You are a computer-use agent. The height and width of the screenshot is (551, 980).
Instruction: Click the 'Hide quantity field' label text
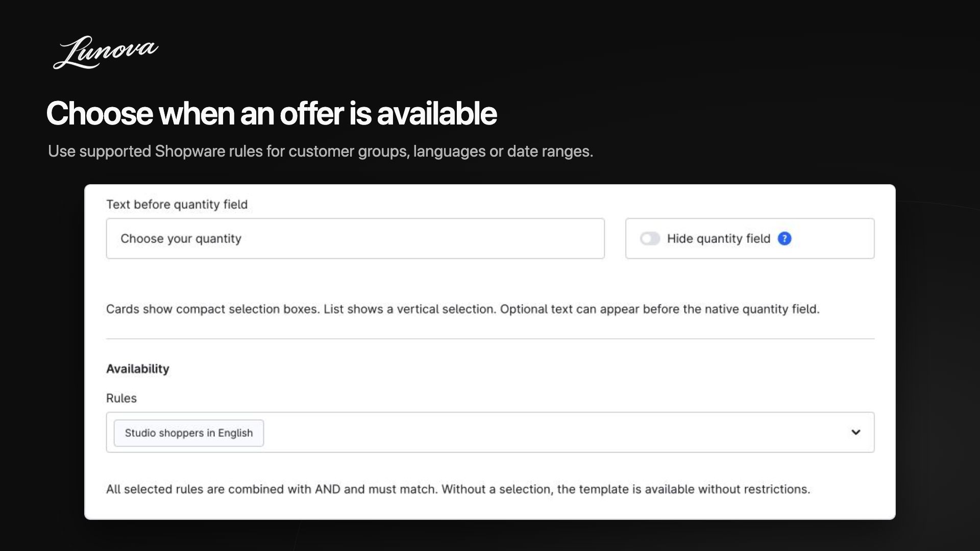click(719, 239)
